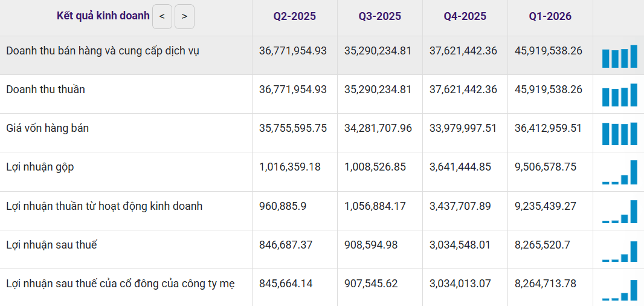Select the Q1-2026 column header
Screen dimensions: 644x306
click(x=550, y=16)
